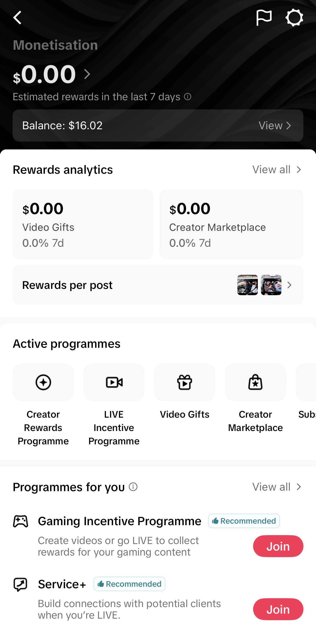Join the Service+ programme
This screenshot has width=316, height=644.
(278, 609)
